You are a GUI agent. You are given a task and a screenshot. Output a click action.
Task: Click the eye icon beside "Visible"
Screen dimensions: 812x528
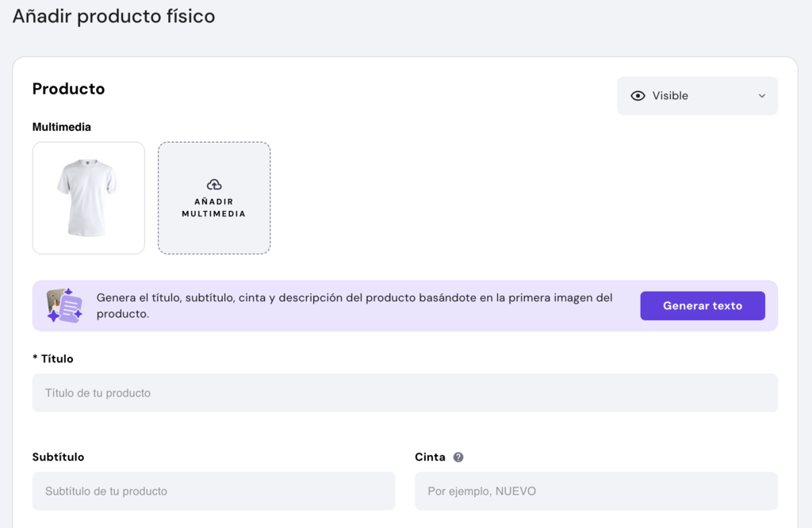click(638, 95)
